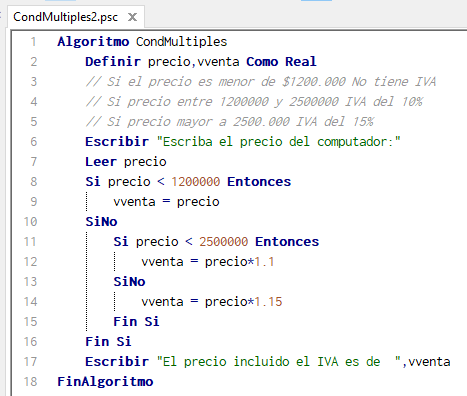This screenshot has width=467, height=396.
Task: Click 'Escribir' keyword on line 6
Action: (x=117, y=142)
